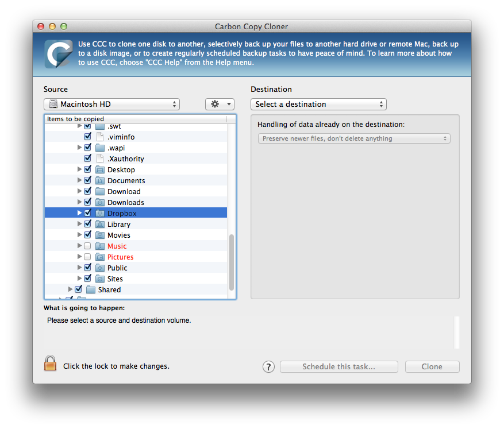The width and height of the screenshot is (504, 429).
Task: Uncheck the Download folder checkbox
Action: 87,191
